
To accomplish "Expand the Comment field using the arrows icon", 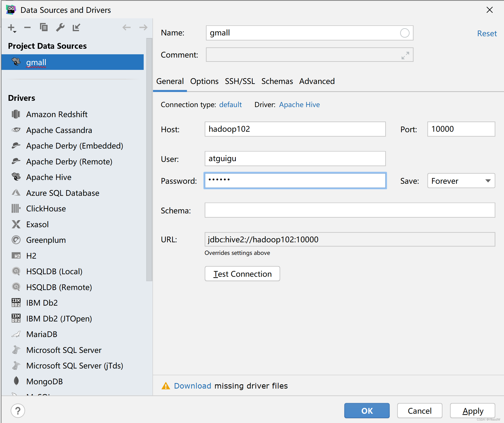I will click(x=405, y=55).
